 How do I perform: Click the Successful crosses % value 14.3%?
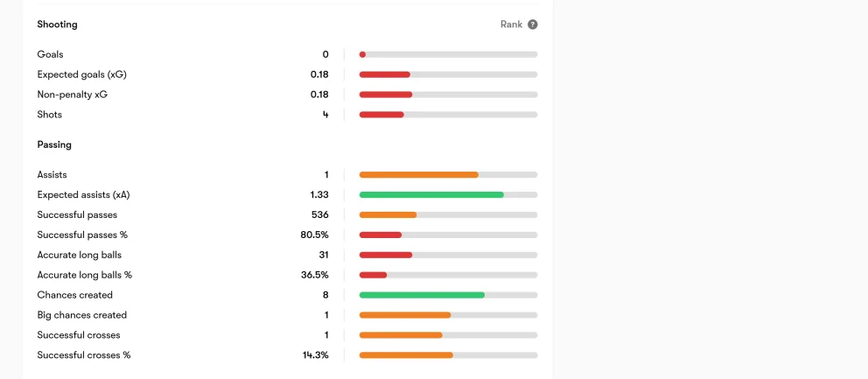pyautogui.click(x=316, y=355)
